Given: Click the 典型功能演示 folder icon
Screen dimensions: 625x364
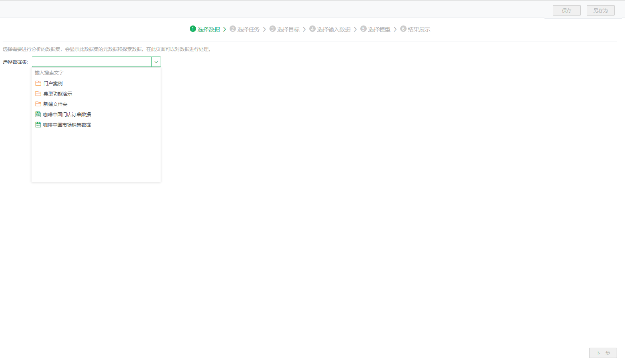Looking at the screenshot, I should [x=38, y=94].
